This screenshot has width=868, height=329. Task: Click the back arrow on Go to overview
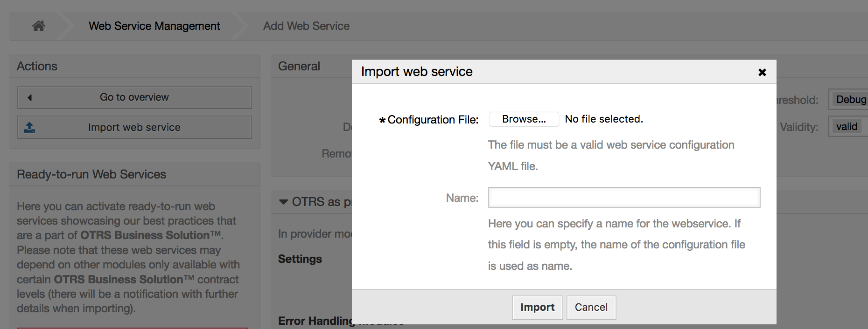coord(30,97)
